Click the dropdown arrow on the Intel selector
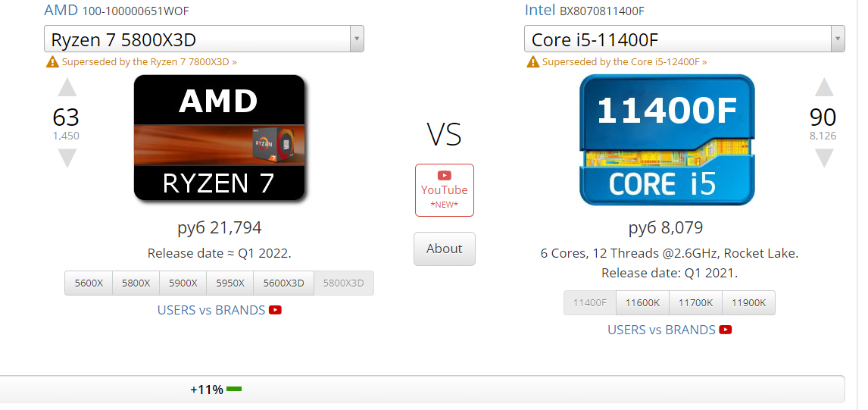This screenshot has width=868, height=410. point(838,39)
